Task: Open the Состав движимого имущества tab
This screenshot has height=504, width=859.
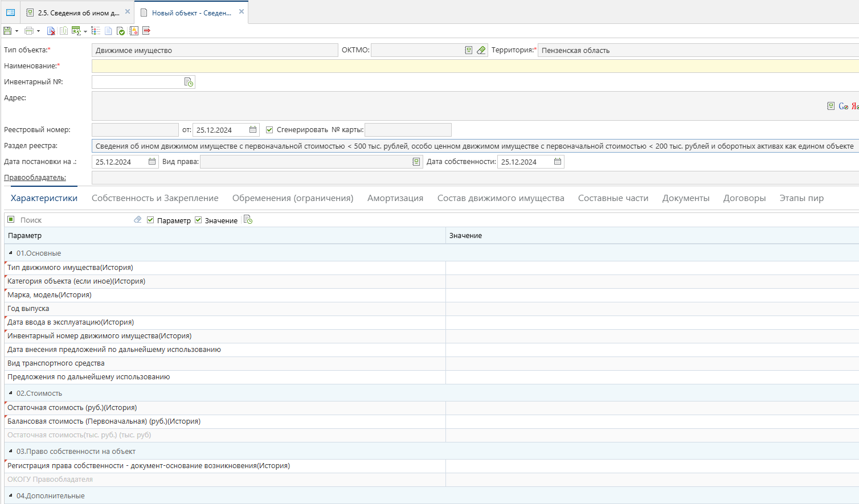Action: [501, 198]
